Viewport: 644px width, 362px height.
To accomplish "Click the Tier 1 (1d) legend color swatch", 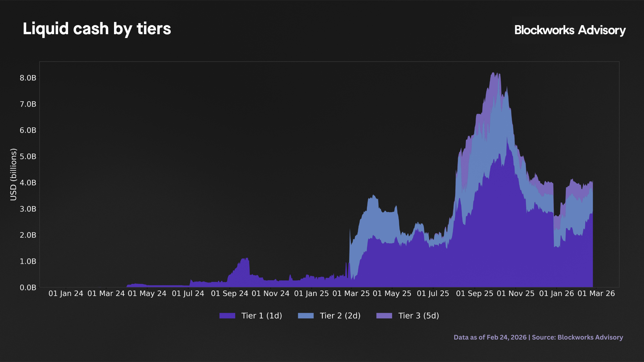I will (x=227, y=315).
